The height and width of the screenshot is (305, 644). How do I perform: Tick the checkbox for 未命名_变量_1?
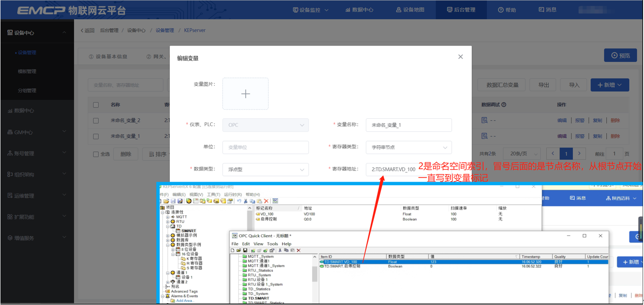click(96, 136)
